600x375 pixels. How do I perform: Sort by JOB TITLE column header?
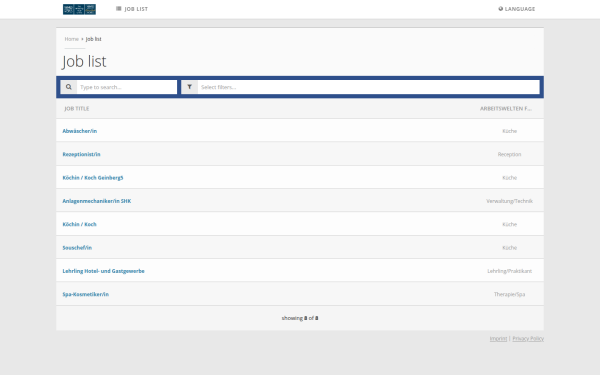[77, 109]
